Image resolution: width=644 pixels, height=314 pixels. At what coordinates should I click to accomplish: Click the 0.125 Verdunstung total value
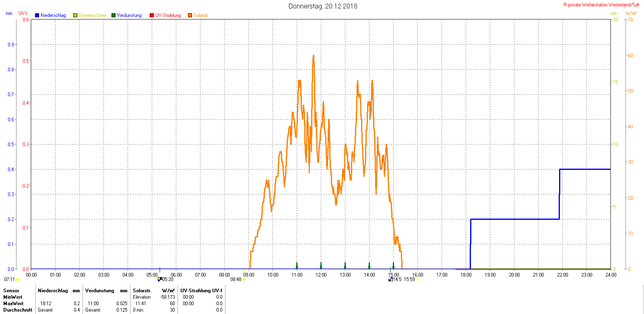[122, 310]
